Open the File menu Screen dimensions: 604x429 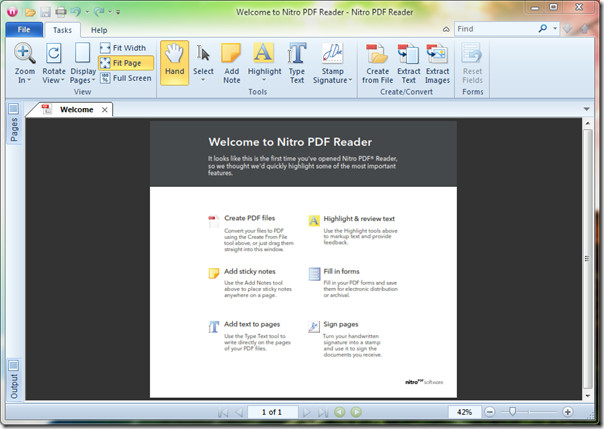pos(24,30)
